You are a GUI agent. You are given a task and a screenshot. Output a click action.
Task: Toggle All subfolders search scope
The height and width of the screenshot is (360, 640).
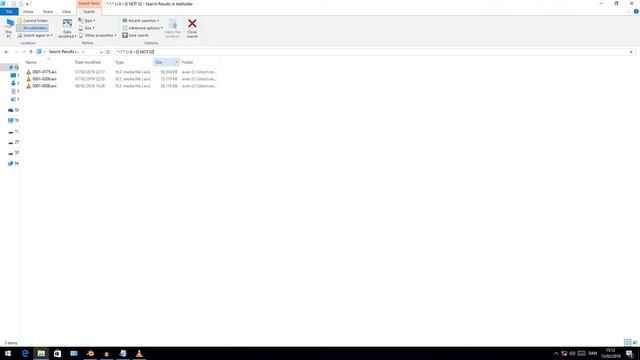(33, 28)
